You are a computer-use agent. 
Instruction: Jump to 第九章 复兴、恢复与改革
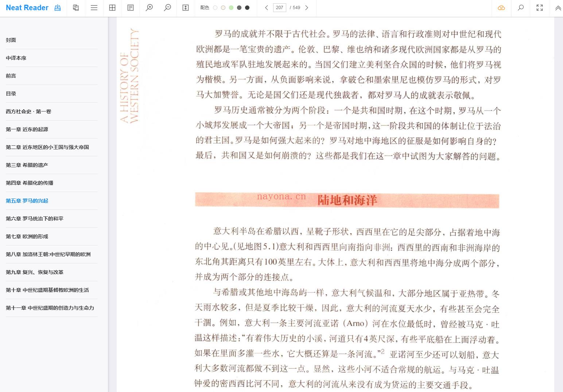tap(52, 272)
